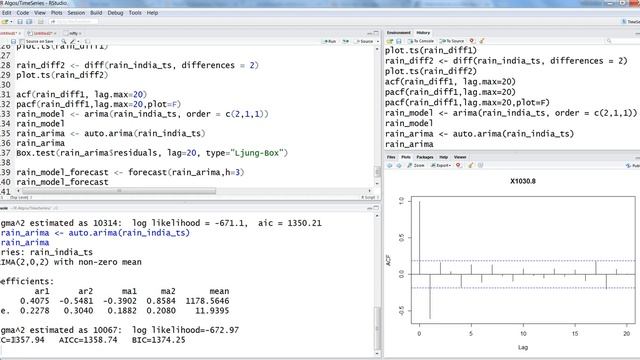Open the View menu
The width and height of the screenshot is (640, 360).
(x=40, y=13)
